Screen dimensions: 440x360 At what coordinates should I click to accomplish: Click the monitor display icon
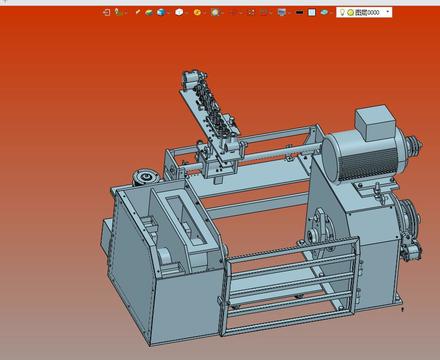pyautogui.click(x=282, y=12)
